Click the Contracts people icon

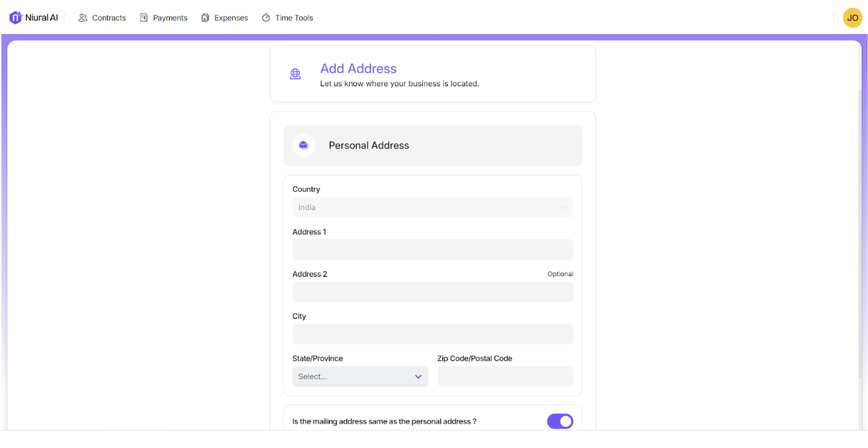click(83, 18)
